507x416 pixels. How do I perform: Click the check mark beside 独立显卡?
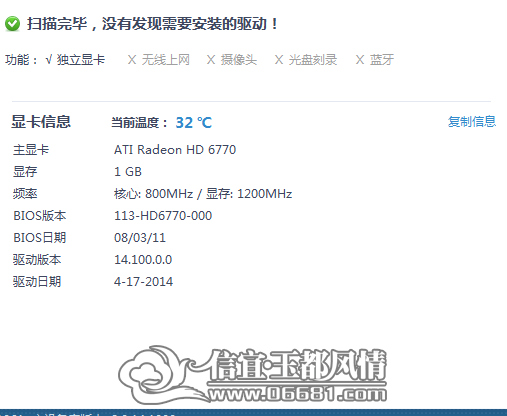pos(49,60)
